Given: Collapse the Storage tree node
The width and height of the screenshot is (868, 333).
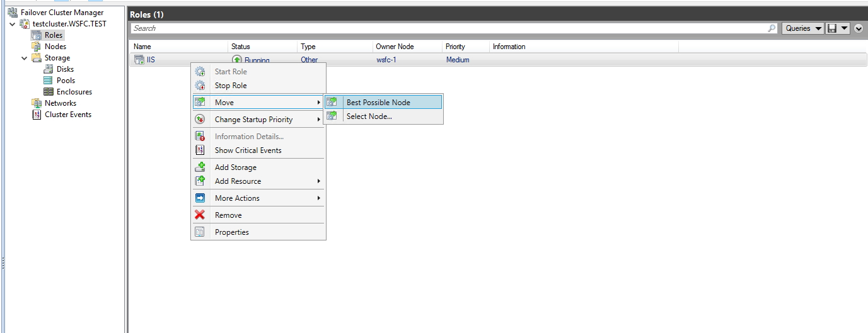Looking at the screenshot, I should tap(24, 58).
